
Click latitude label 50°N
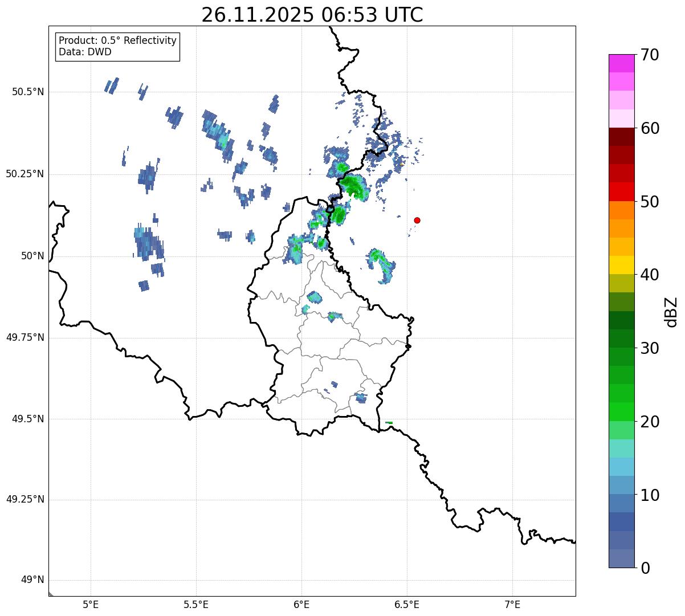pyautogui.click(x=32, y=256)
